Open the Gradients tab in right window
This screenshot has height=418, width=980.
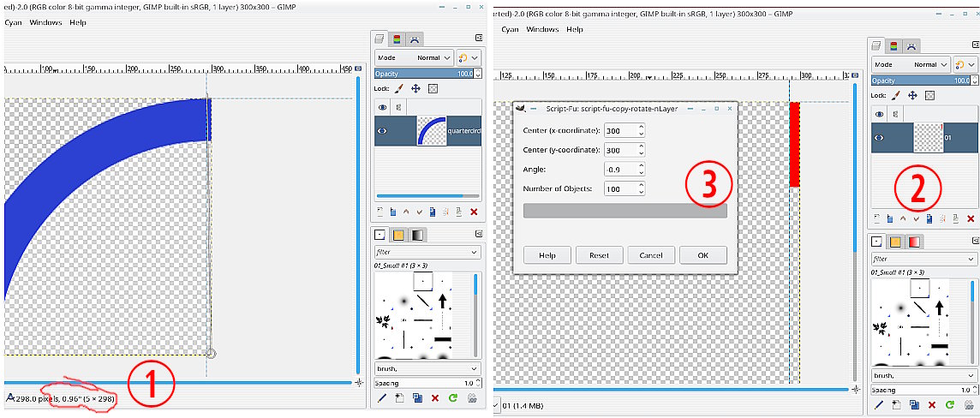click(914, 242)
